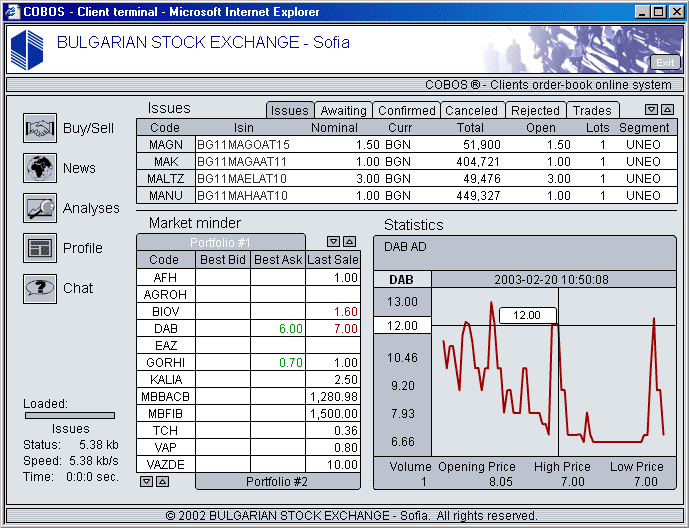Open the Profile layout icon
The width and height of the screenshot is (689, 528).
tap(39, 248)
